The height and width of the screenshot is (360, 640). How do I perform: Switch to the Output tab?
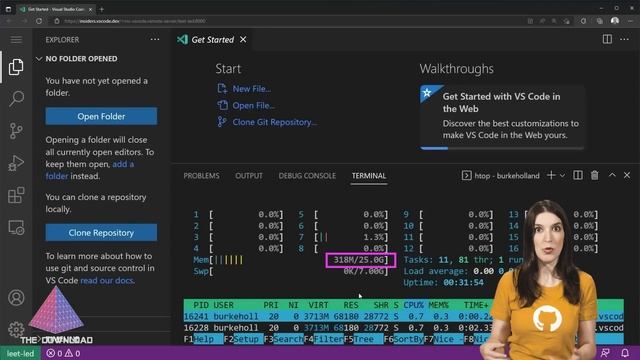(249, 176)
